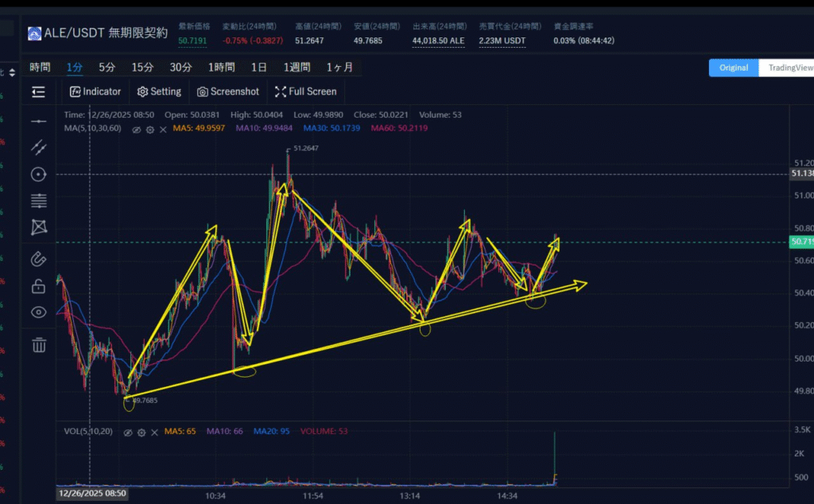Enter Full Screen chart mode
Screen dimensions: 814x504
click(306, 91)
